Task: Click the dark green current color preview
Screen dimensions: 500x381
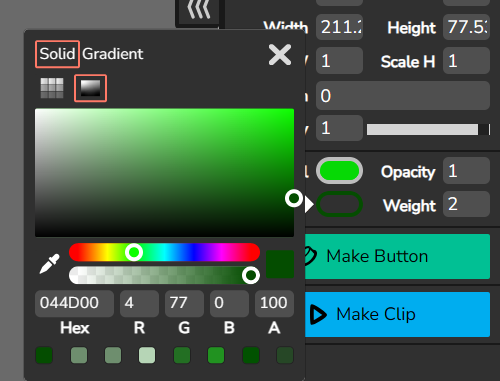Action: point(280,264)
